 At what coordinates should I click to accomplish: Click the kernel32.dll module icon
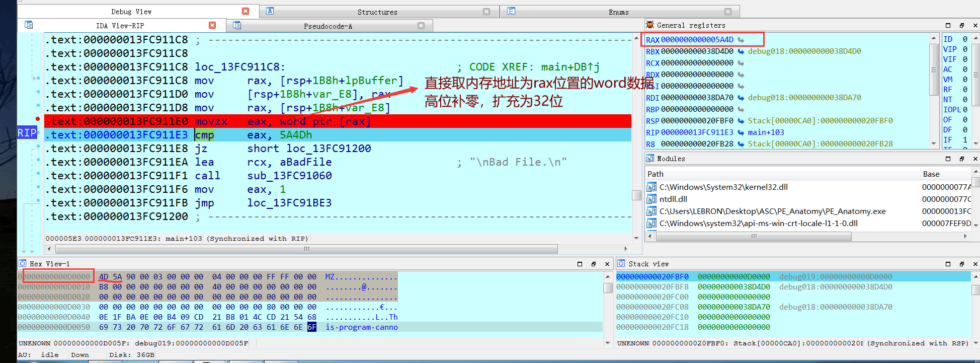pyautogui.click(x=651, y=187)
